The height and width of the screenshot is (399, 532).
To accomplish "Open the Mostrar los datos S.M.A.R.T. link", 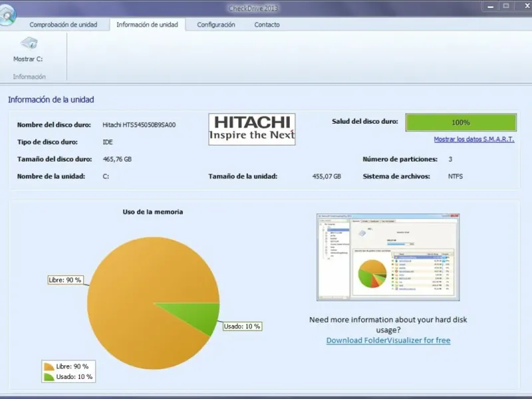I will pos(474,139).
